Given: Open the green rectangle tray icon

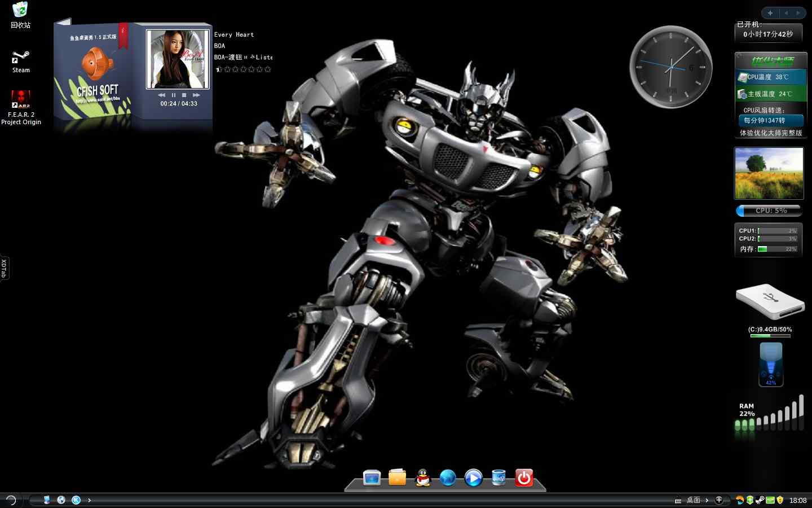Looking at the screenshot, I should point(770,500).
